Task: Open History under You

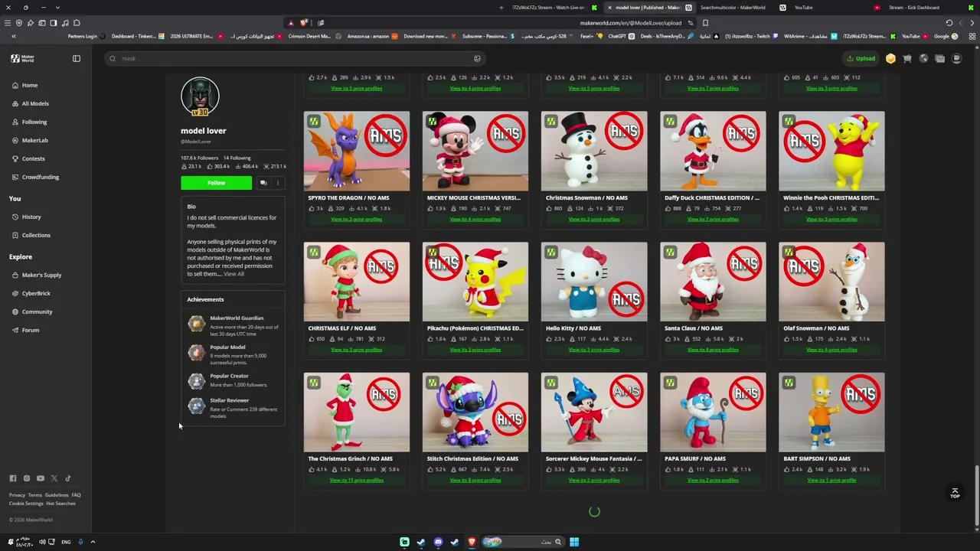Action: [x=31, y=217]
